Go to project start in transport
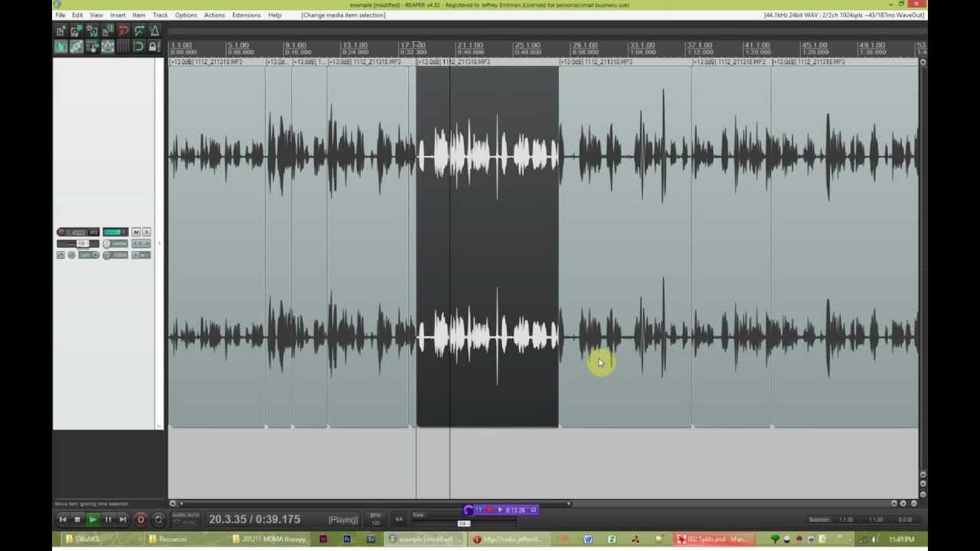Image resolution: width=980 pixels, height=551 pixels. pos(63,520)
